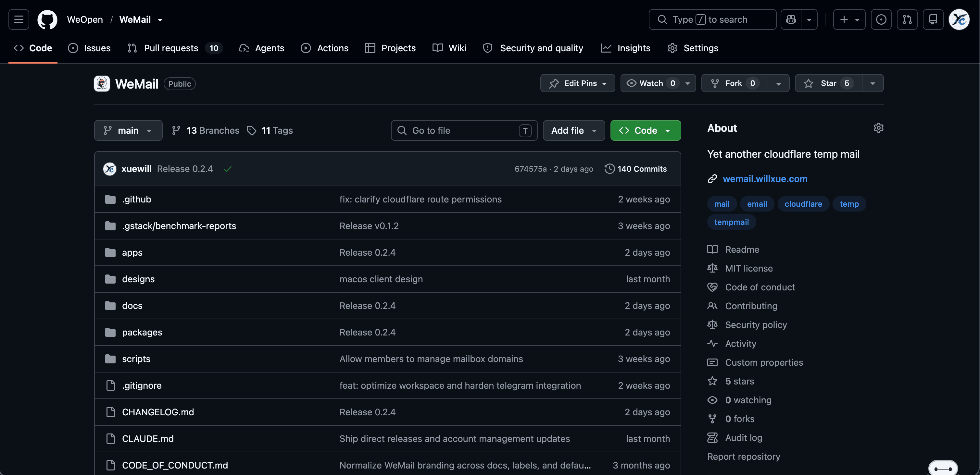Viewport: 980px width, 475px height.
Task: Click the Code of conduct heart icon
Action: [x=712, y=287]
